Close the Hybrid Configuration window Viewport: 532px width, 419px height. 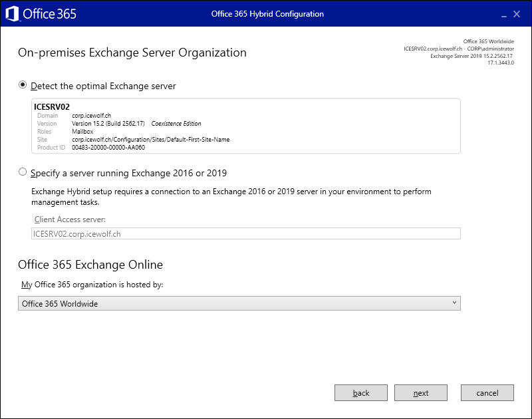517,14
